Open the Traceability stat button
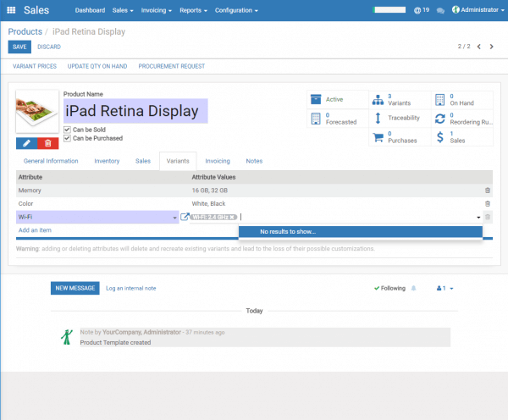The width and height of the screenshot is (508, 420). 400,119
